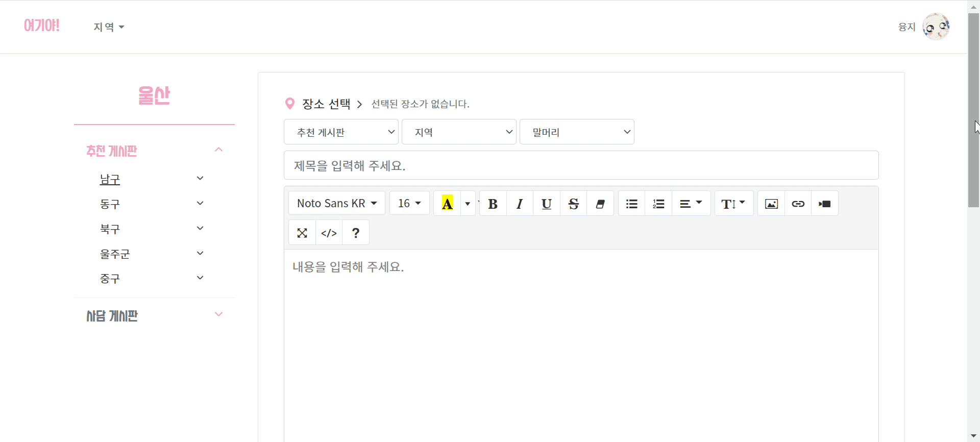Open the user profile avatar
Viewport: 980px width, 442px height.
tap(936, 27)
